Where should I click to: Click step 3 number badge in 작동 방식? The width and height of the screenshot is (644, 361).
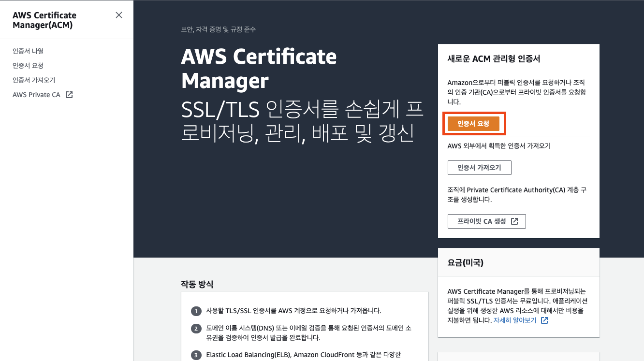tap(196, 355)
